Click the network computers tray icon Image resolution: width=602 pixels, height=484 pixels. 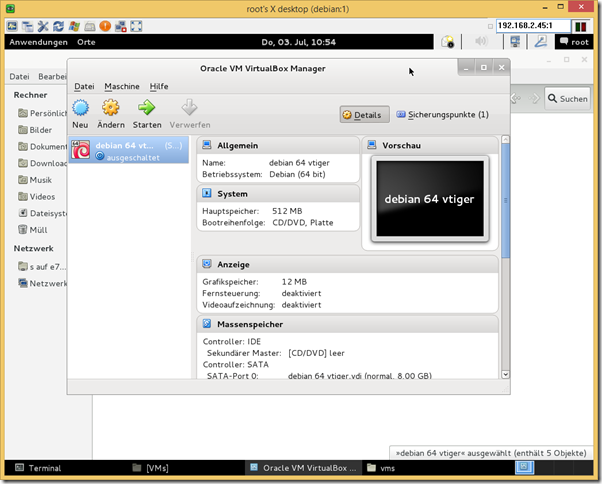point(515,41)
